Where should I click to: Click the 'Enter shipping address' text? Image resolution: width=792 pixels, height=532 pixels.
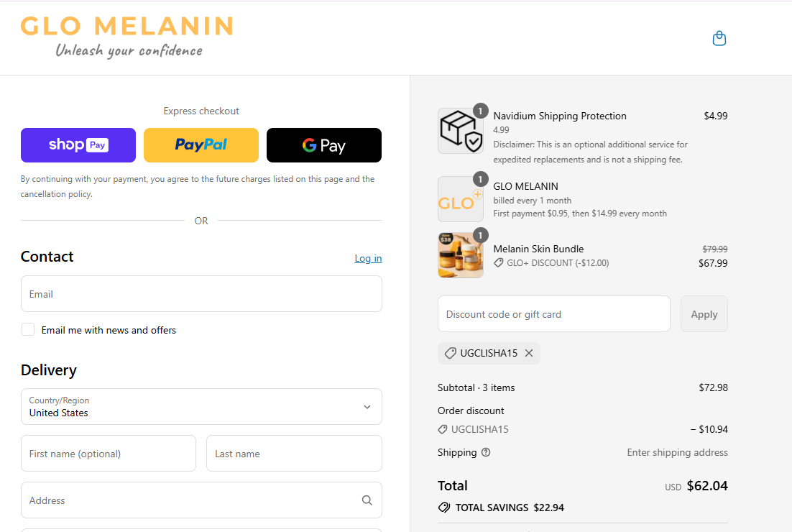pyautogui.click(x=677, y=452)
